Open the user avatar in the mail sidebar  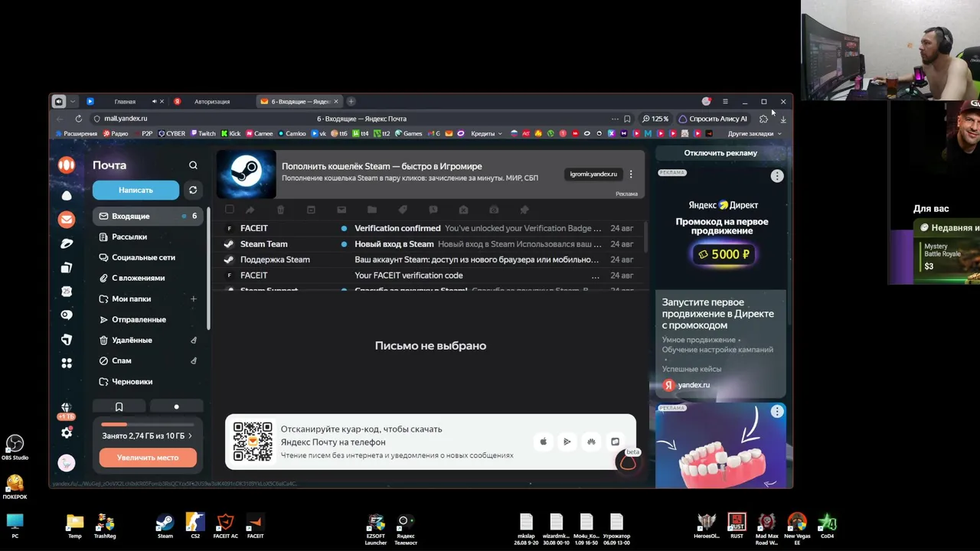coord(67,462)
